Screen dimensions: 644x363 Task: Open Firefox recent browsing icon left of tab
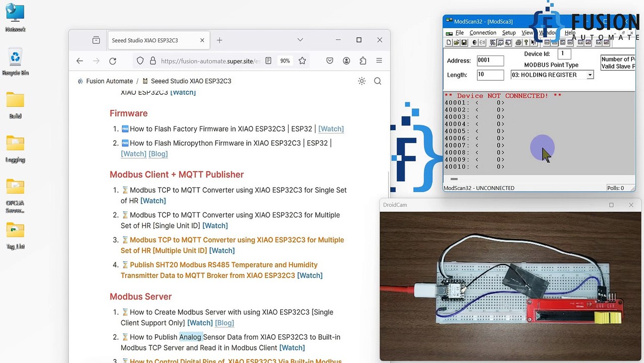click(96, 40)
